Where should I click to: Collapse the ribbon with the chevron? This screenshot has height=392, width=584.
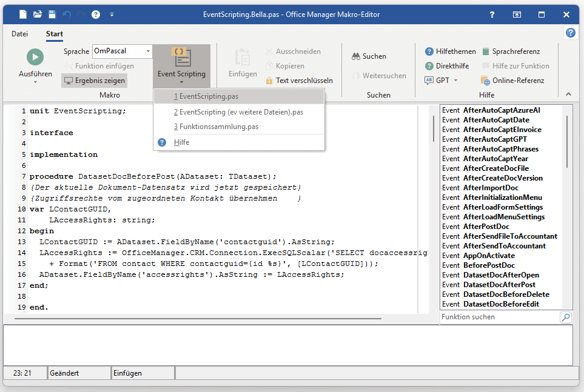[x=568, y=94]
